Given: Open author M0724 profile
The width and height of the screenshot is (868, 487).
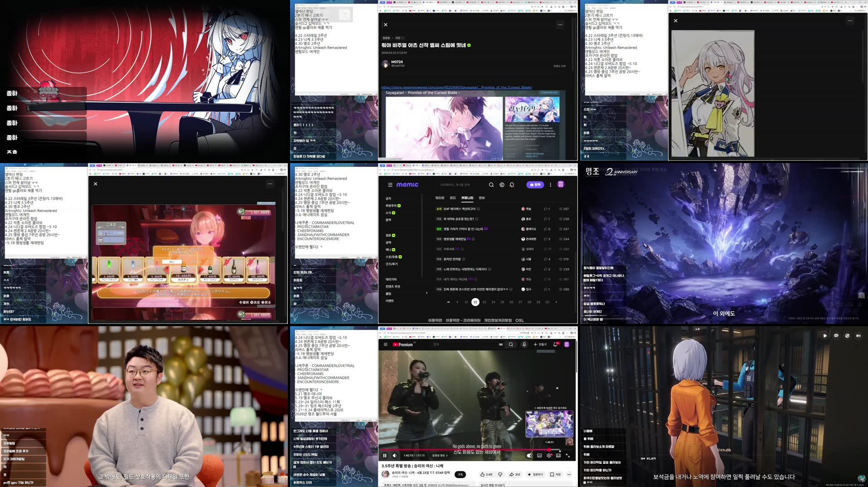Looking at the screenshot, I should [x=393, y=64].
